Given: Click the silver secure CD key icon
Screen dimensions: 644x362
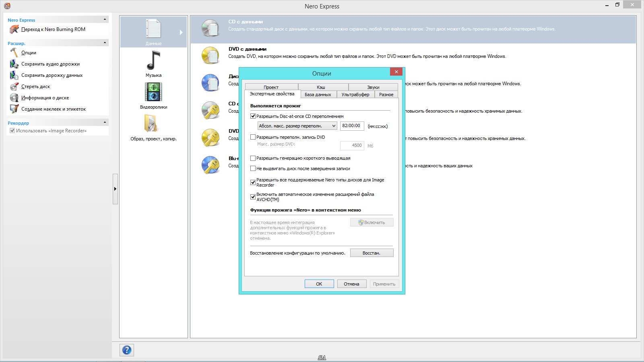Looking at the screenshot, I should click(211, 110).
